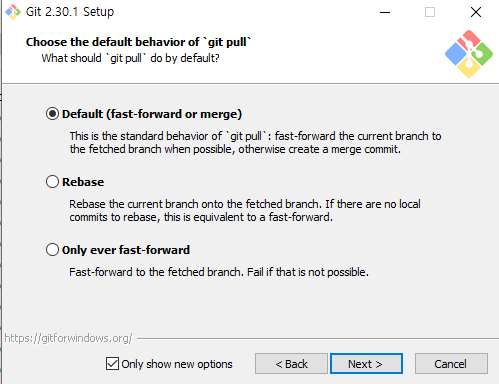Click the disabled maximize window button
The image size is (499, 384).
(x=430, y=12)
